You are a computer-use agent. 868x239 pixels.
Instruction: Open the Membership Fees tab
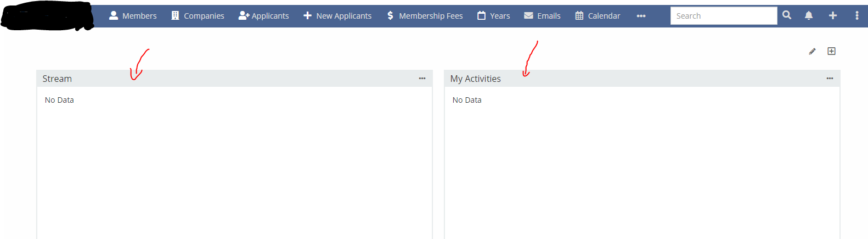(425, 16)
